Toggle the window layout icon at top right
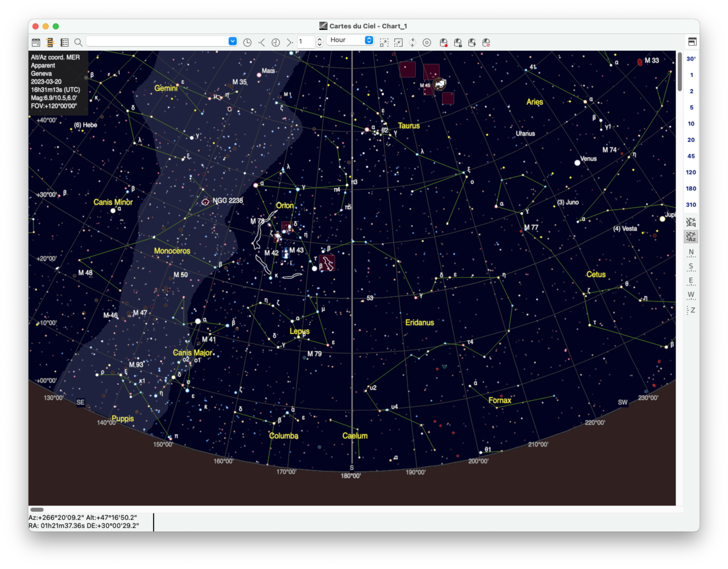This screenshot has width=728, height=569. 692,42
